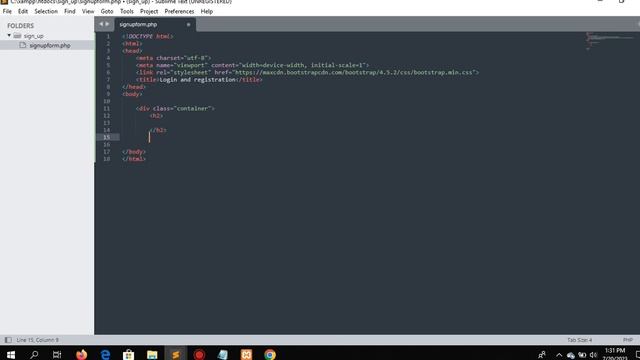
Task: Open signupform.php in the sidebar
Action: [x=50, y=45]
